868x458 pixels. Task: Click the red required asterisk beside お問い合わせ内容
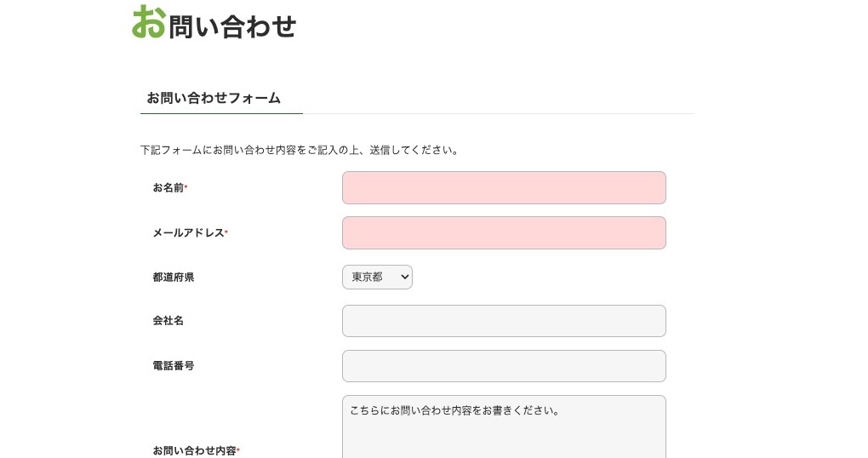(x=238, y=449)
